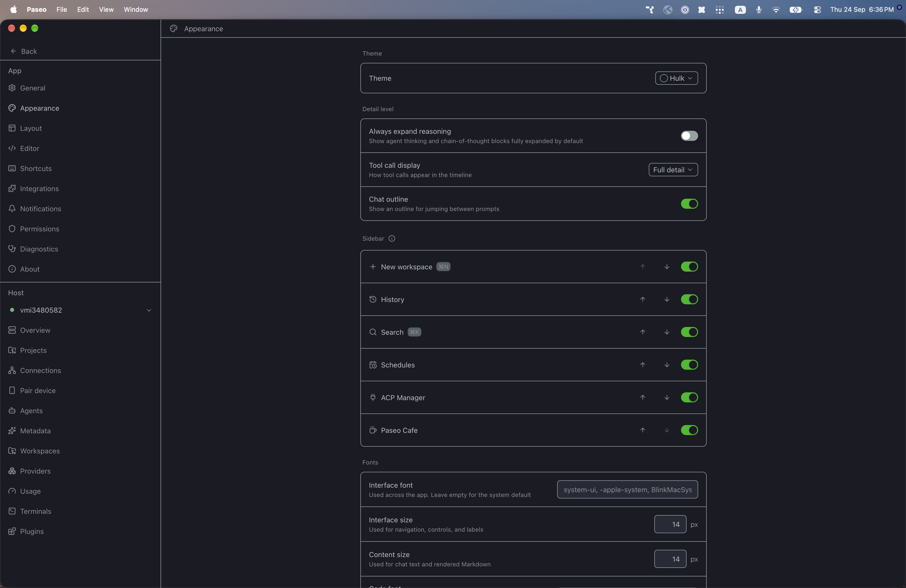Open the Window menu

coord(136,10)
